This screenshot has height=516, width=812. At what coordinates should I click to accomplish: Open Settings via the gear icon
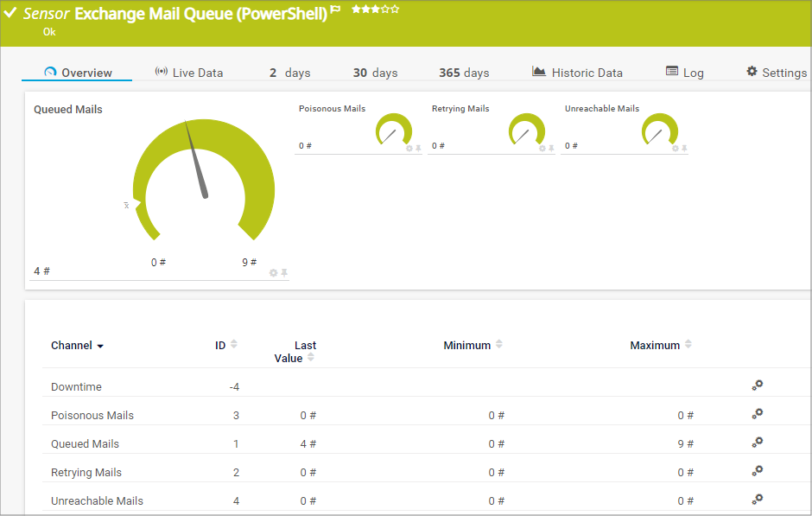coord(750,72)
